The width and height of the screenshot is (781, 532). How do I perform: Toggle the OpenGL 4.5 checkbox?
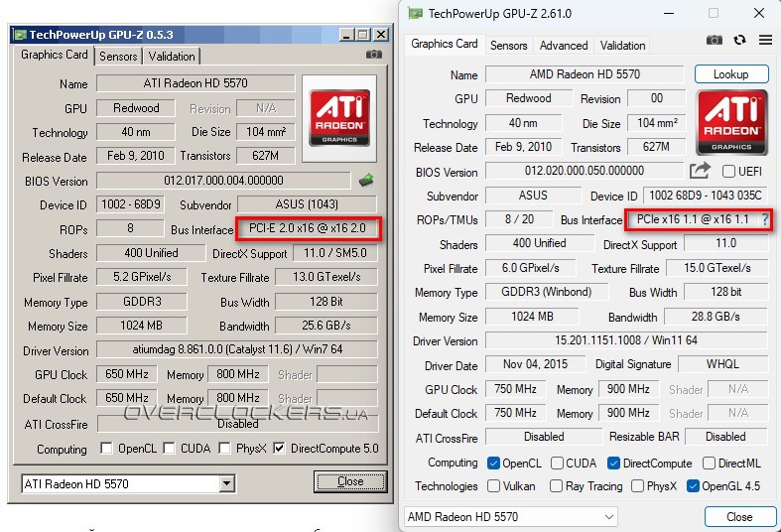pyautogui.click(x=693, y=485)
